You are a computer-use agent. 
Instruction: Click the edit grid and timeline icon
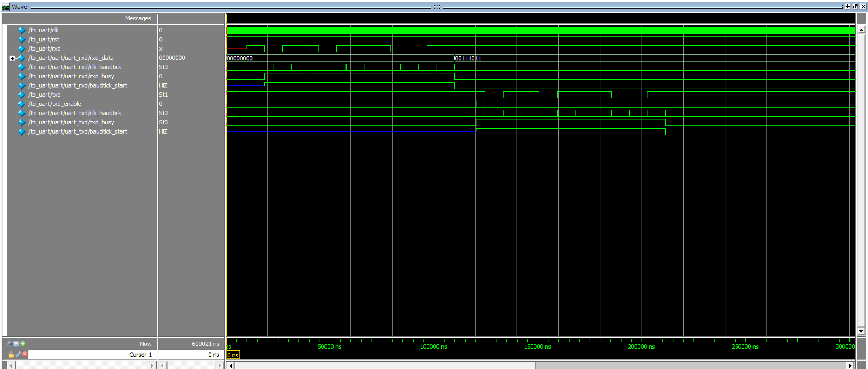(16, 344)
